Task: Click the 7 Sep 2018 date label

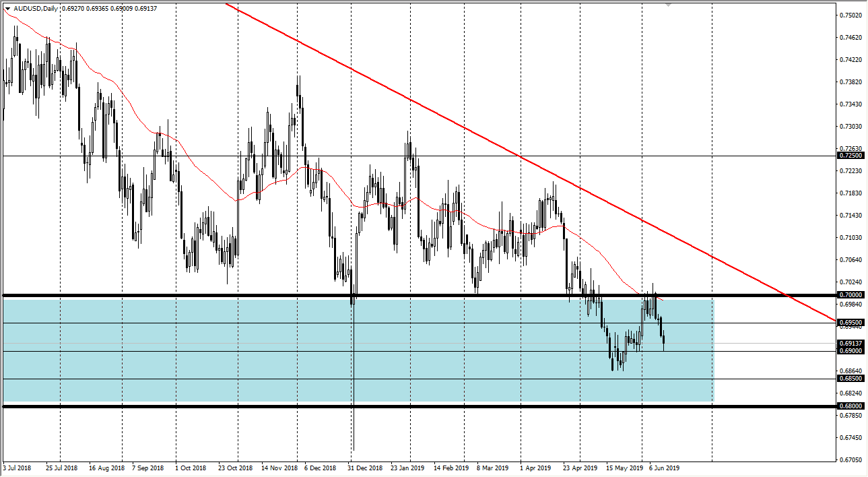Action: [148, 467]
